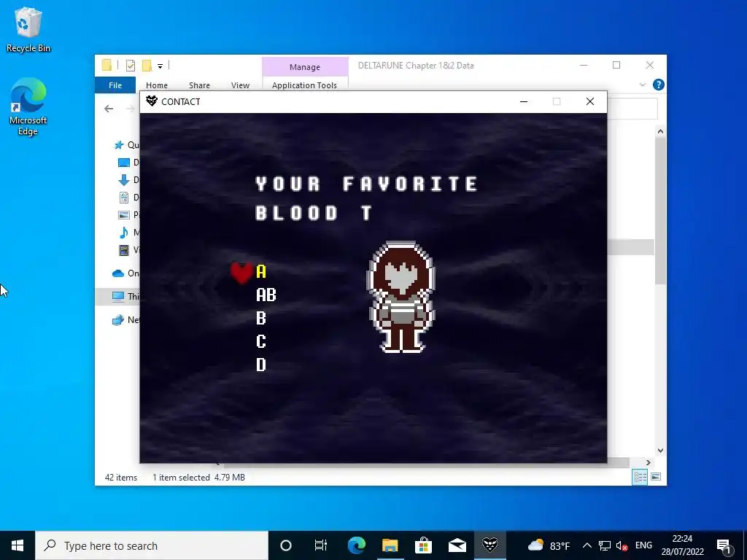Switch to Application Tools tab
Screen dimensions: 747x560
pos(304,85)
